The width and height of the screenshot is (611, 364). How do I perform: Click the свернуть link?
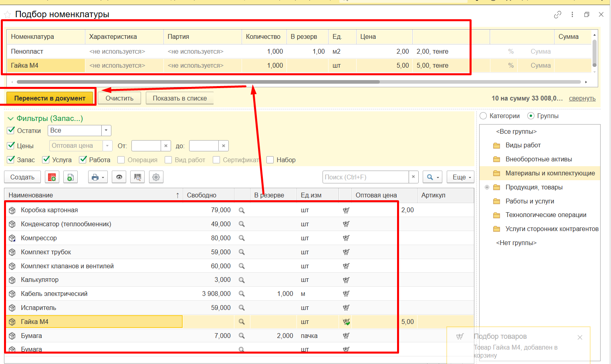(582, 99)
